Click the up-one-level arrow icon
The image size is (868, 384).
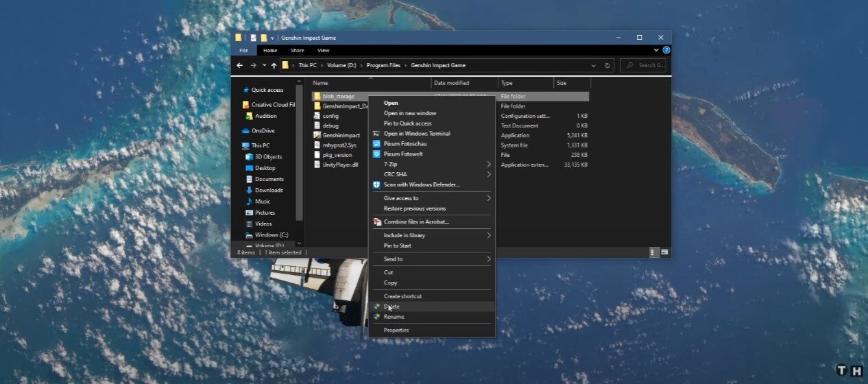pyautogui.click(x=274, y=66)
